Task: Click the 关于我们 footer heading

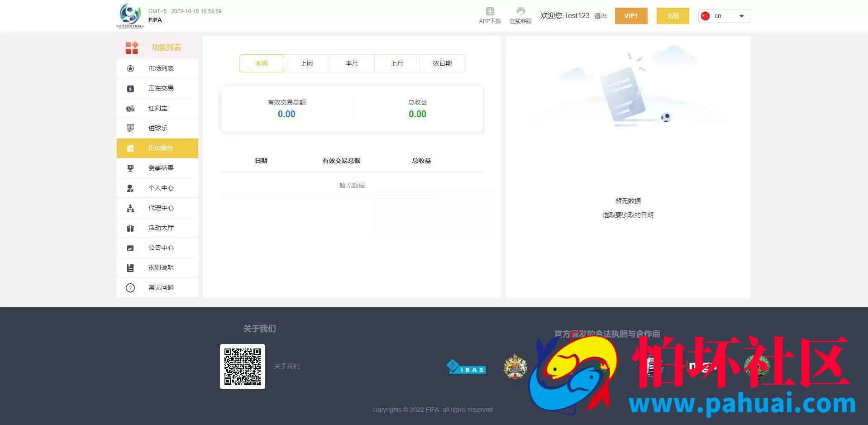Action: pyautogui.click(x=259, y=329)
